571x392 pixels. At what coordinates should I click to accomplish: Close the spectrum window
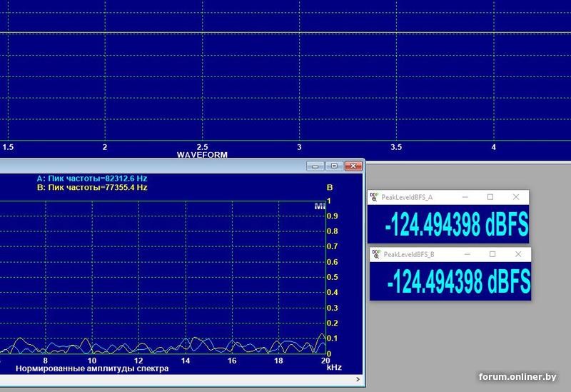[x=353, y=166]
